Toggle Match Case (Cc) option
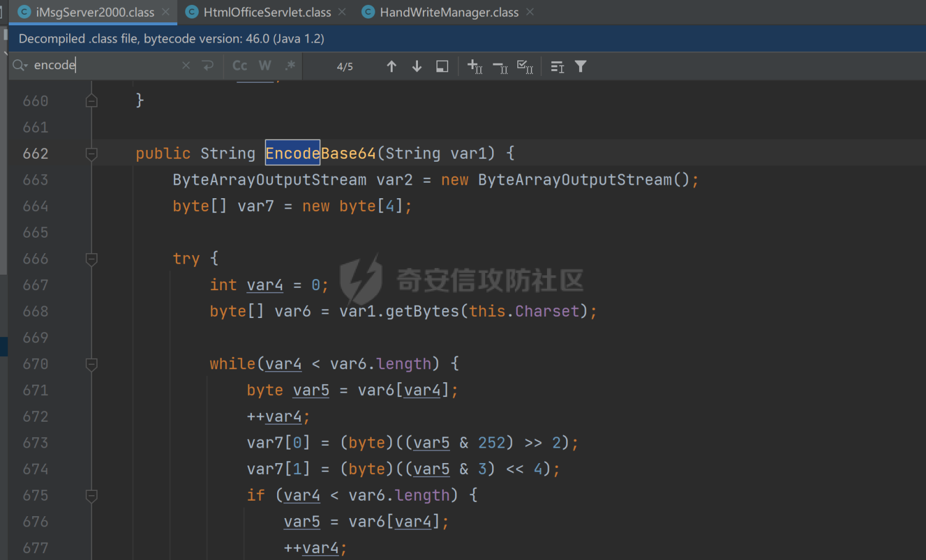The width and height of the screenshot is (926, 560). point(240,65)
